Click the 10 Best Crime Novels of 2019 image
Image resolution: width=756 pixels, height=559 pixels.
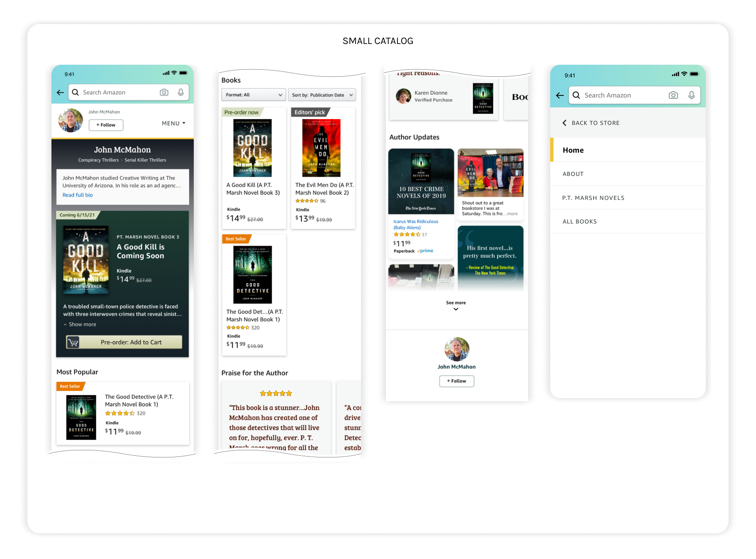pyautogui.click(x=421, y=181)
